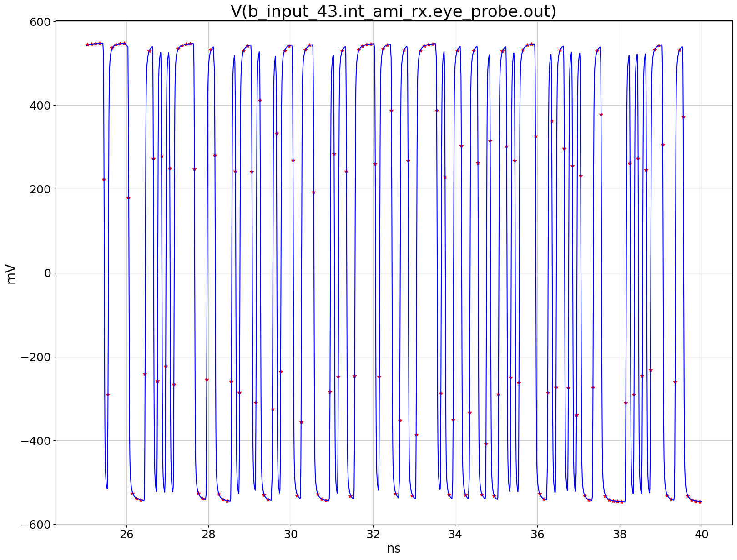The width and height of the screenshot is (737, 560).
Task: Click the x-axis tick label 38
Action: (x=620, y=535)
